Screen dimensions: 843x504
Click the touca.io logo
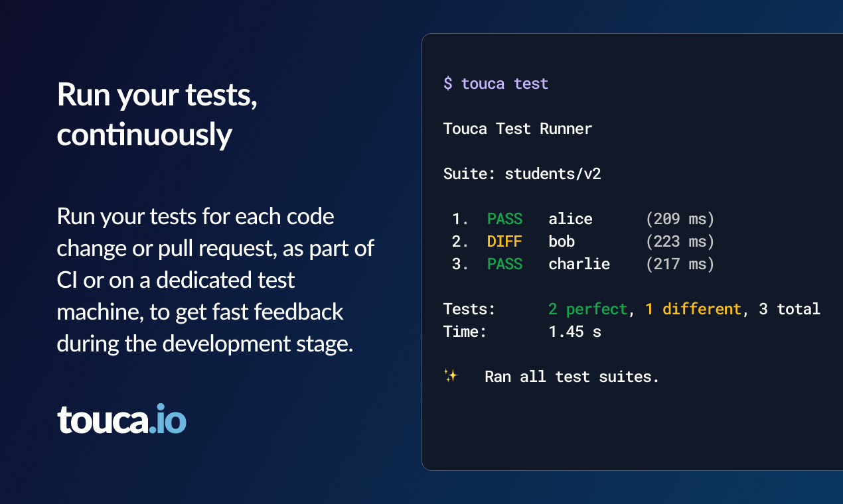[121, 419]
